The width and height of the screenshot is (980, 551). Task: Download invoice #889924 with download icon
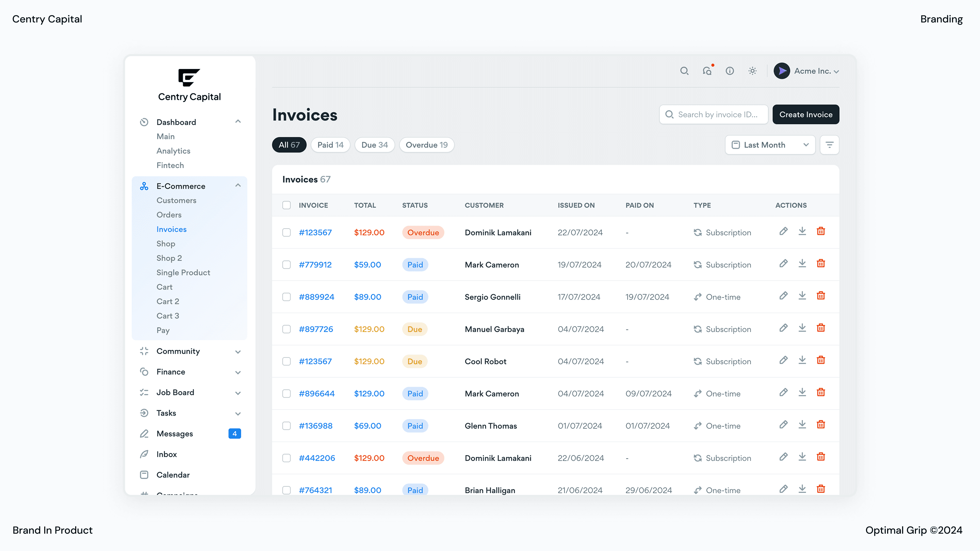click(802, 296)
